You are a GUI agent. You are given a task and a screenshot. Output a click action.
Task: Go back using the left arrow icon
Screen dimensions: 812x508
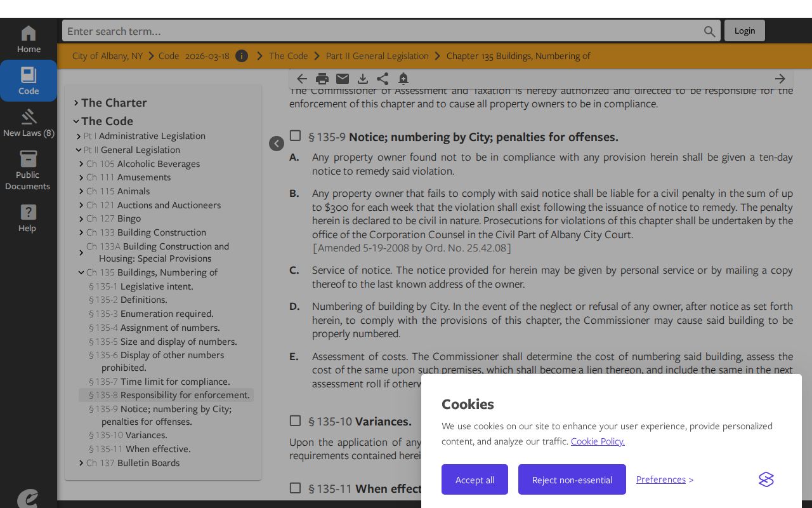302,79
